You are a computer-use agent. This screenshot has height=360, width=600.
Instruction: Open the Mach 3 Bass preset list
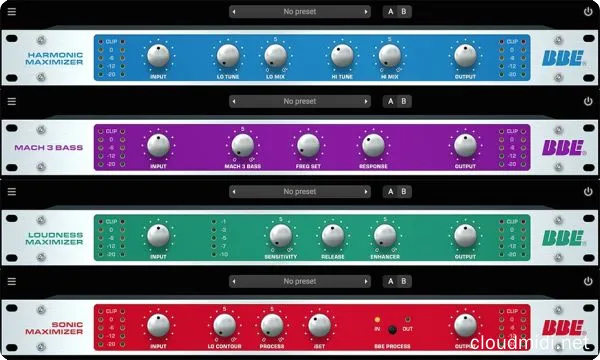pyautogui.click(x=300, y=101)
